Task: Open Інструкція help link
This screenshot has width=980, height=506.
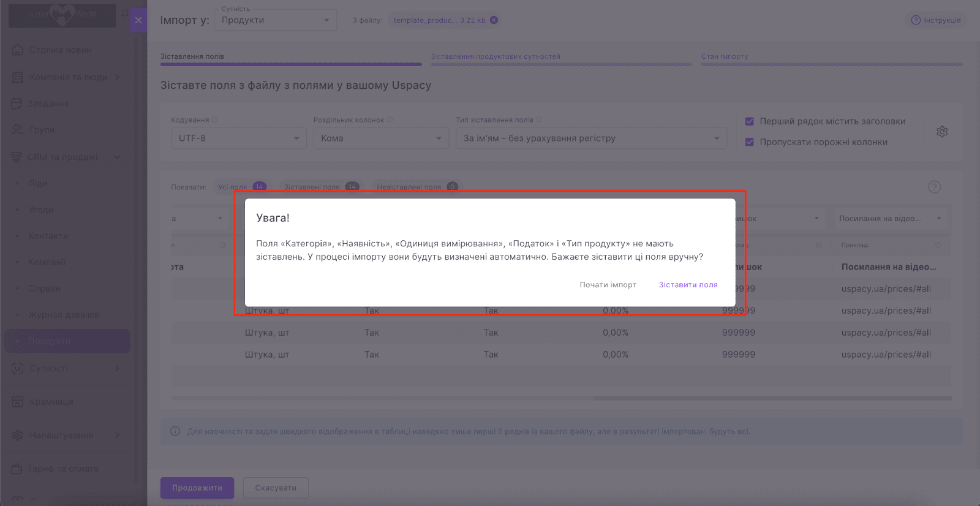Action: [x=936, y=20]
